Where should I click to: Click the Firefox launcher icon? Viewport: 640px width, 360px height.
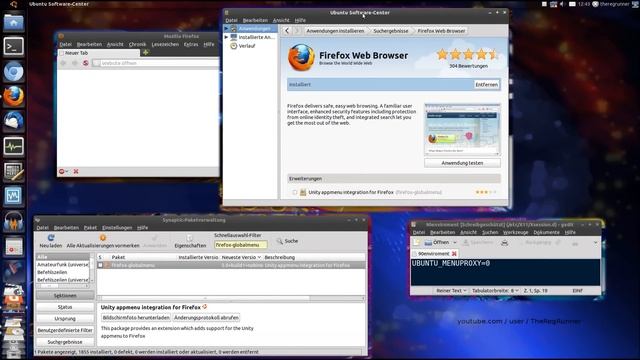click(x=13, y=96)
